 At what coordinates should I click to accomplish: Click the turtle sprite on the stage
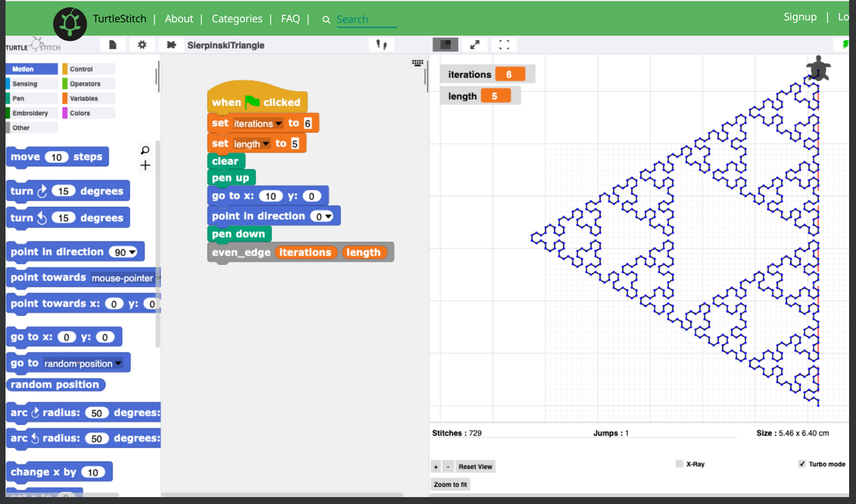click(819, 69)
